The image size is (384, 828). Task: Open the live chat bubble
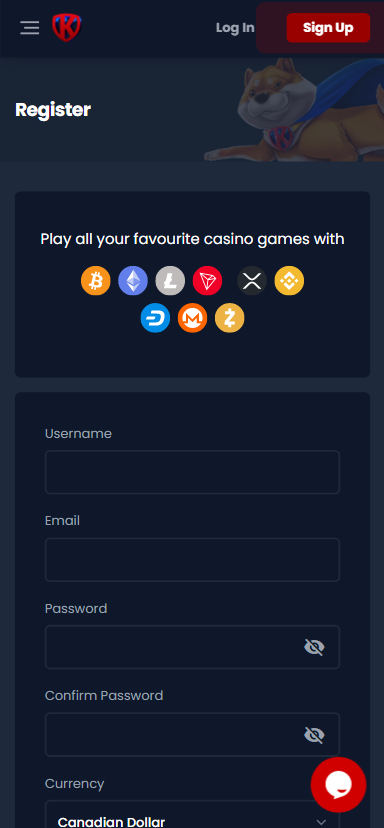point(339,785)
